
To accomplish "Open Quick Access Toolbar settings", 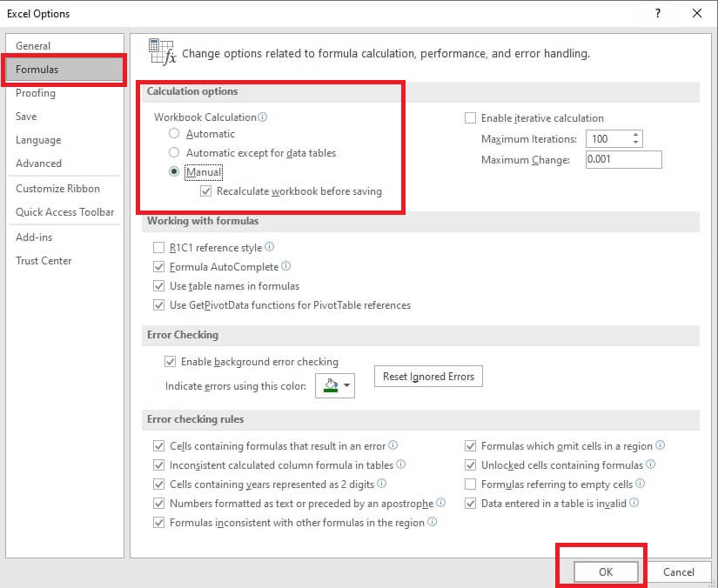I will tap(65, 212).
